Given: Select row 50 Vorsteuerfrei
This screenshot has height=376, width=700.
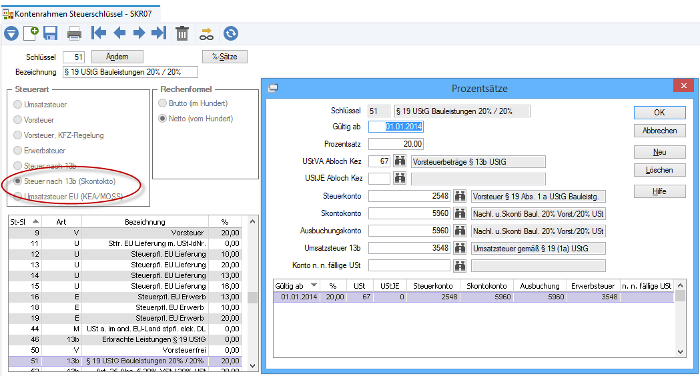Looking at the screenshot, I should coord(125,350).
